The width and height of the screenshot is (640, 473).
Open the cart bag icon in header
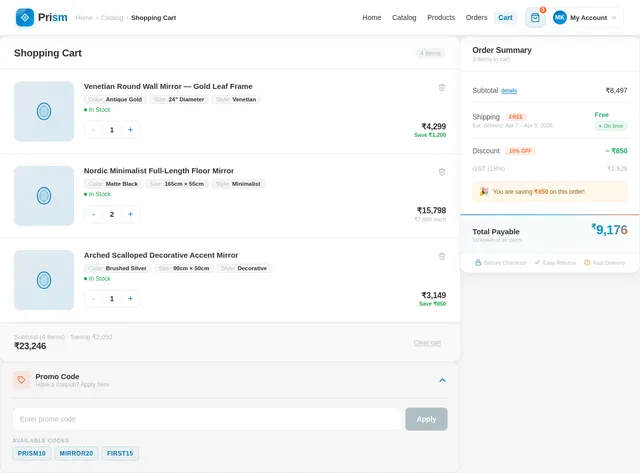[x=535, y=17]
